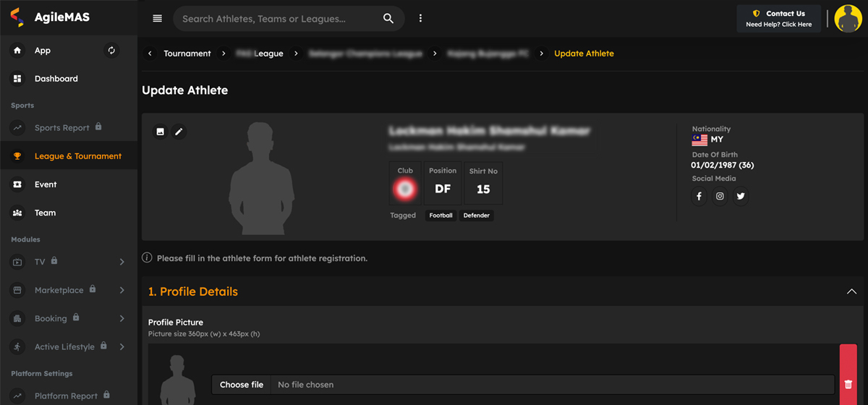The height and width of the screenshot is (405, 868).
Task: Click the Team people icon
Action: pyautogui.click(x=17, y=213)
